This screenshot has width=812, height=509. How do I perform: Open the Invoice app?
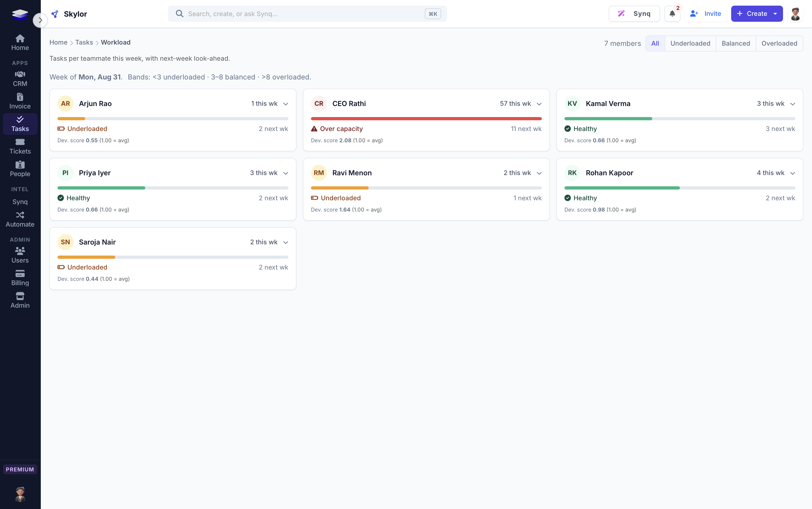click(x=20, y=101)
